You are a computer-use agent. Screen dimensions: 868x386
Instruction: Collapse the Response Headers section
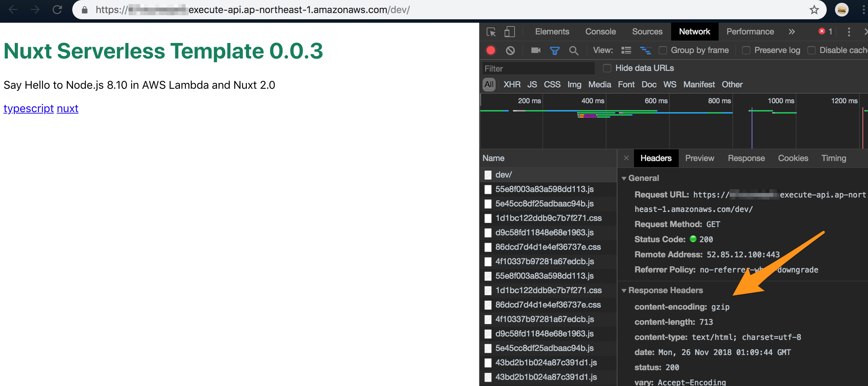tap(625, 290)
